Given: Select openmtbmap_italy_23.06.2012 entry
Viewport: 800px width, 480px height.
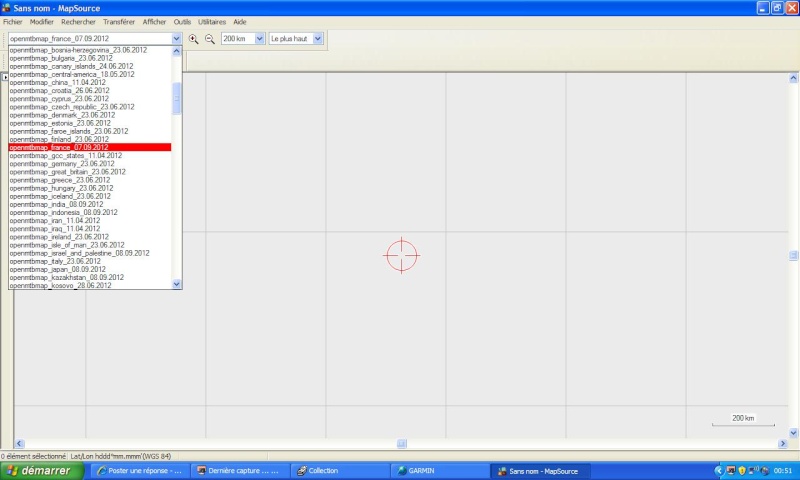Looking at the screenshot, I should coord(90,262).
